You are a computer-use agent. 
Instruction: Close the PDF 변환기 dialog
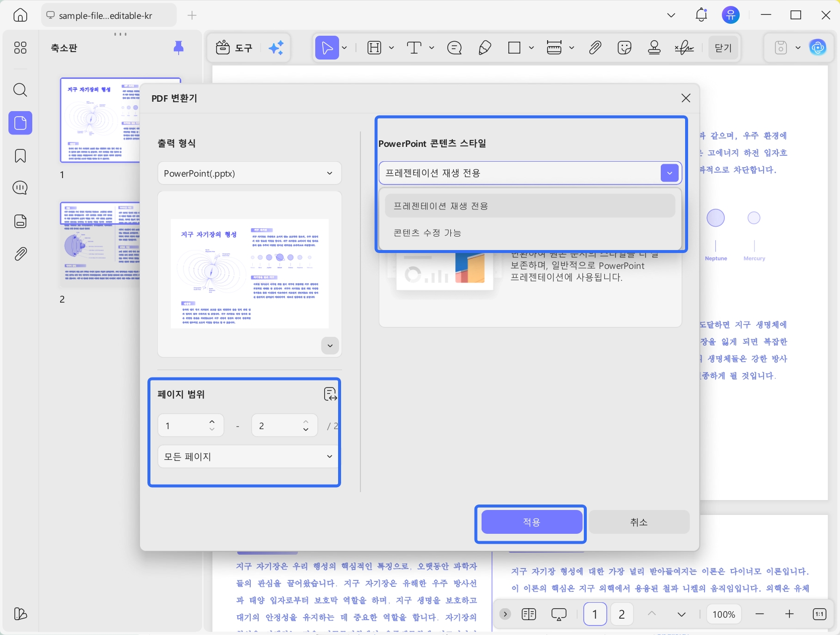(686, 98)
